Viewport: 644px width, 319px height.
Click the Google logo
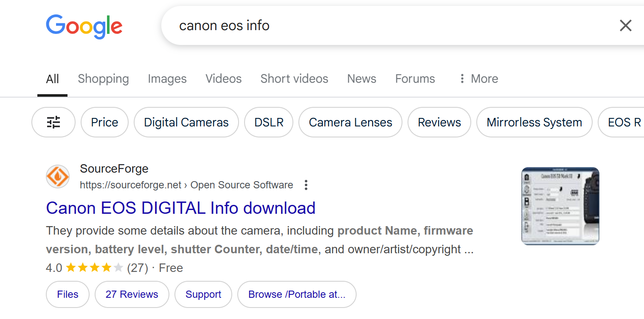(x=84, y=26)
